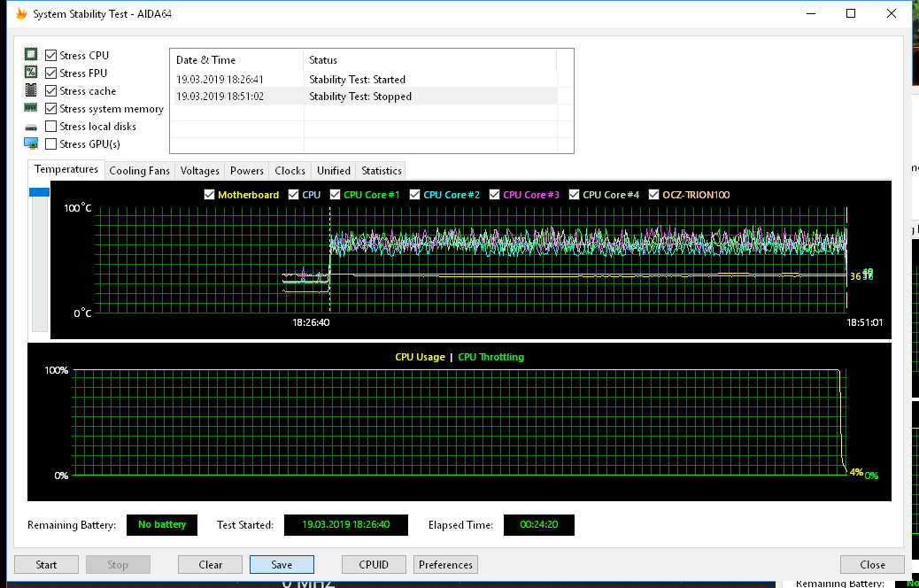919x588 pixels.
Task: Click the FPU percent icon beside Stress FPU
Action: 30,72
